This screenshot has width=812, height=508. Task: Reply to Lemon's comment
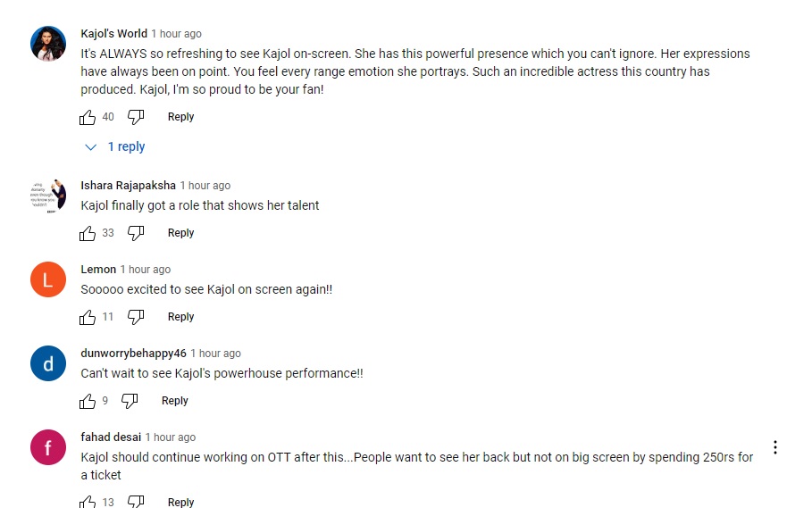(180, 317)
